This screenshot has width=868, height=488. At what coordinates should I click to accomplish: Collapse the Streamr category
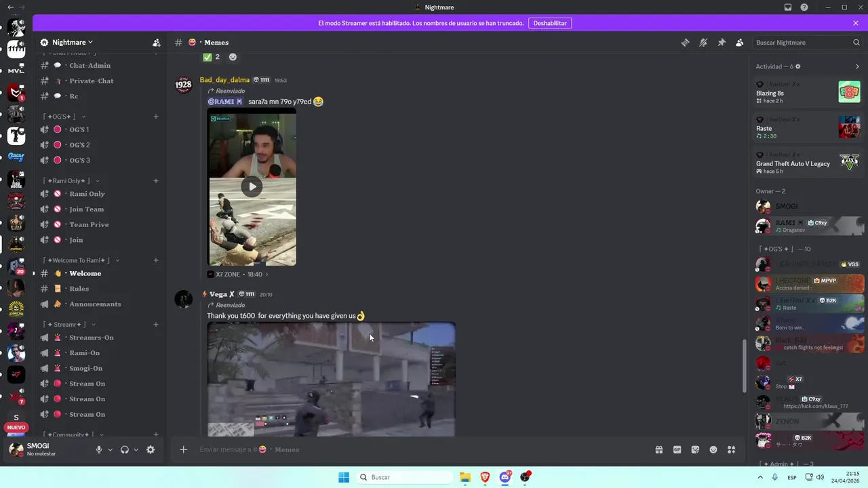pos(69,325)
